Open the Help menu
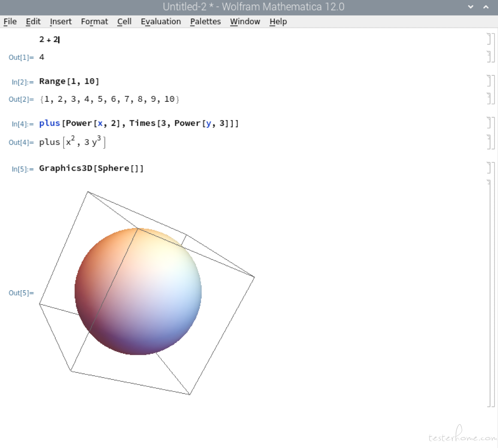This screenshot has width=498, height=448. (278, 22)
